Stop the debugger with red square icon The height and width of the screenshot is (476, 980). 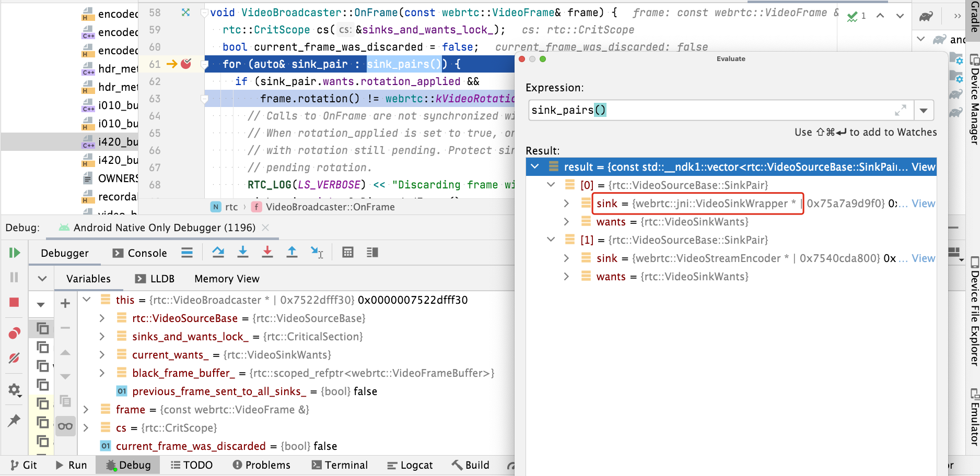14,302
